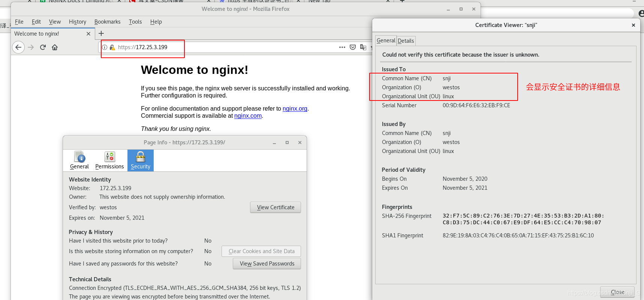
Task: Select General in Page Info window
Action: click(x=79, y=160)
